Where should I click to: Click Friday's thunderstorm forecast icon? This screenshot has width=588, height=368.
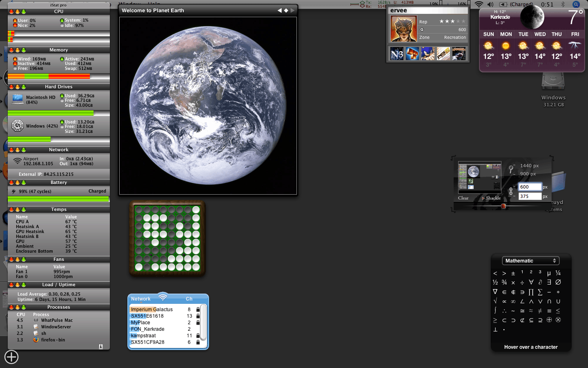pyautogui.click(x=575, y=45)
